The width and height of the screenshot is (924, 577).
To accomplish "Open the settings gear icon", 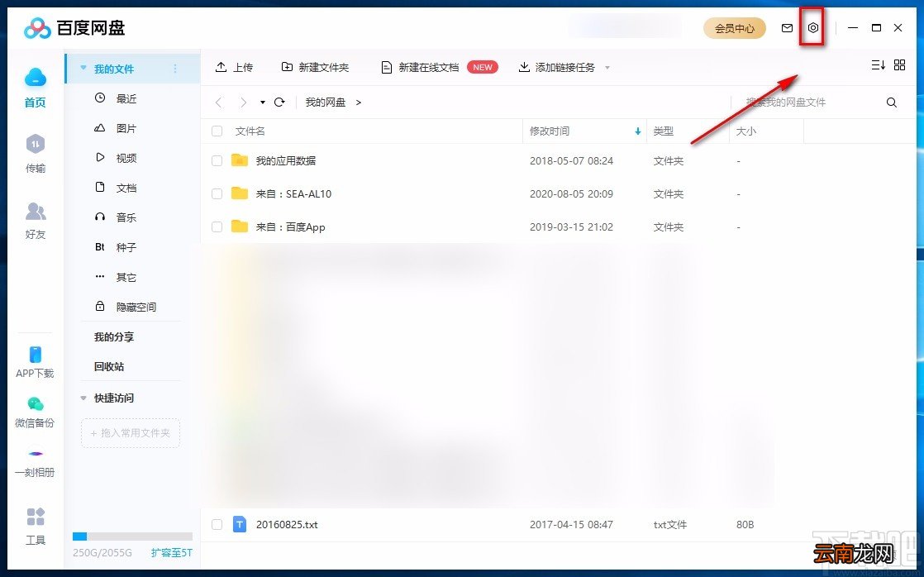I will [x=812, y=28].
